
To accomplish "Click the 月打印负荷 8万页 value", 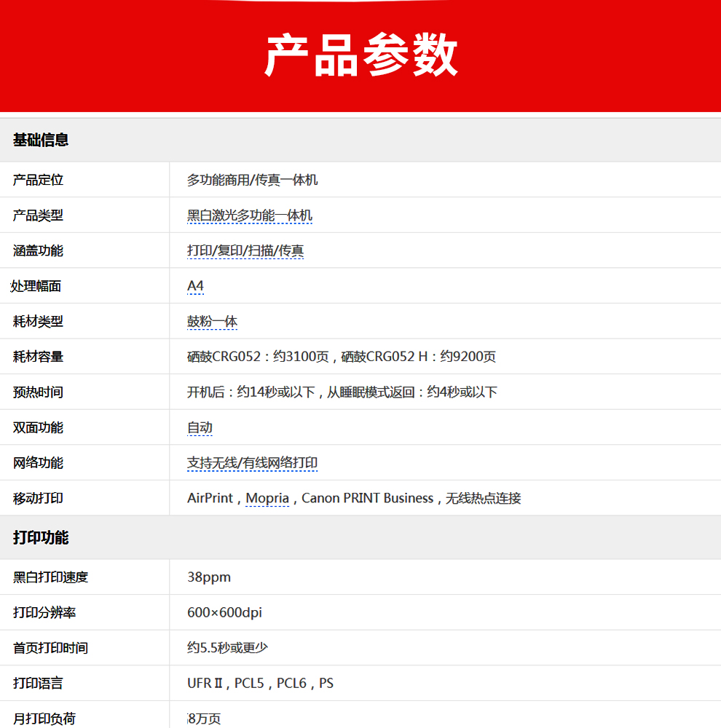I will (205, 719).
